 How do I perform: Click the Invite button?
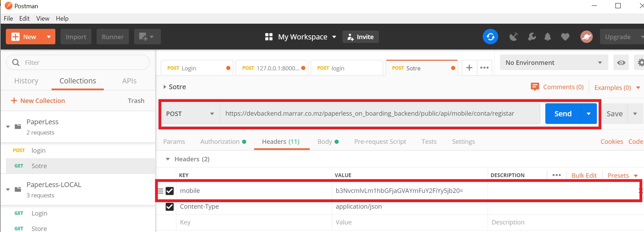pyautogui.click(x=360, y=37)
